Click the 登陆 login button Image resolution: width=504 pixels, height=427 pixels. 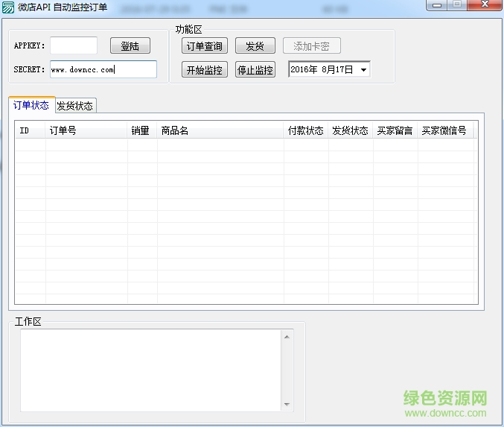[130, 45]
